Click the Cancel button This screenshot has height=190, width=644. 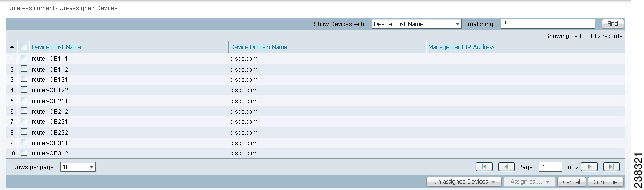pos(572,182)
